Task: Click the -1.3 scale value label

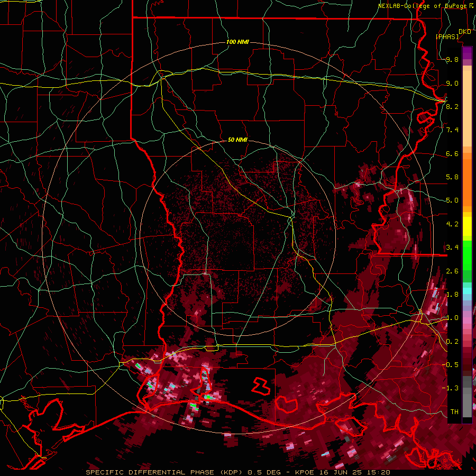Action: (450, 388)
